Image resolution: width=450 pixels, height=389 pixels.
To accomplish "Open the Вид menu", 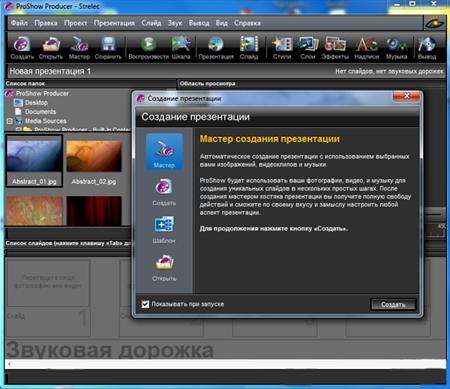I will coord(222,23).
